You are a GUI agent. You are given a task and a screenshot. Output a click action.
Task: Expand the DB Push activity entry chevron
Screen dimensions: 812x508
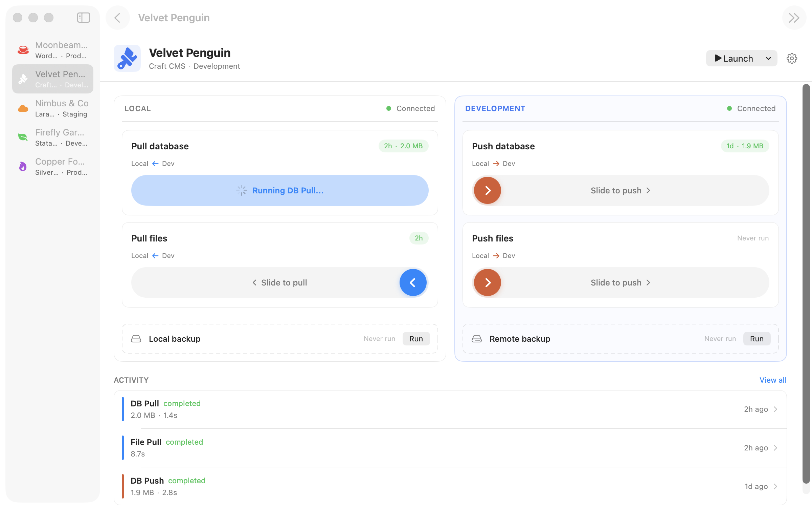pos(775,486)
